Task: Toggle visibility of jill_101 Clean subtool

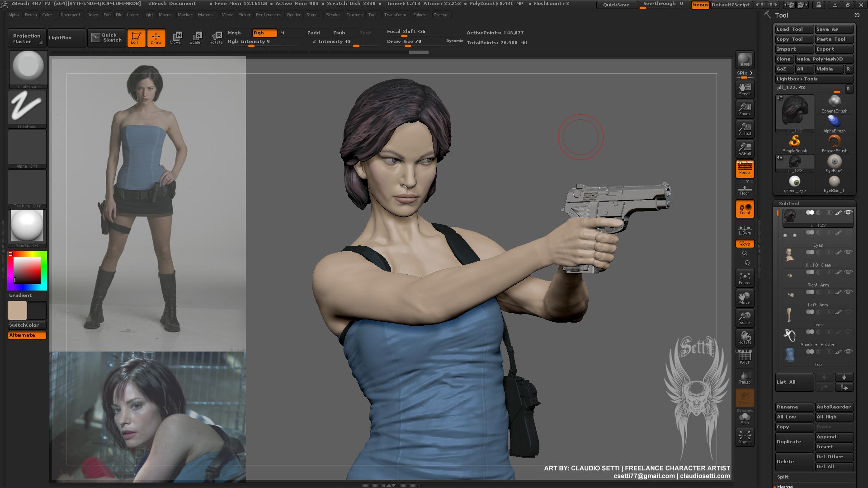Action: pos(848,252)
